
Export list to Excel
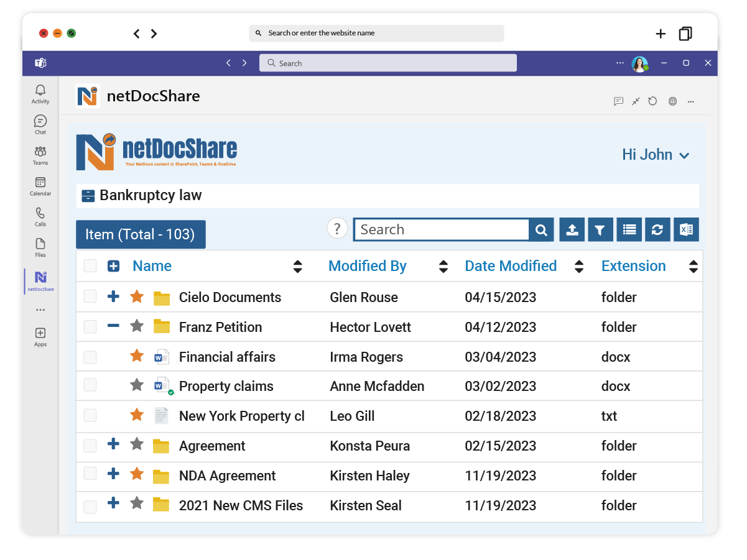(687, 230)
